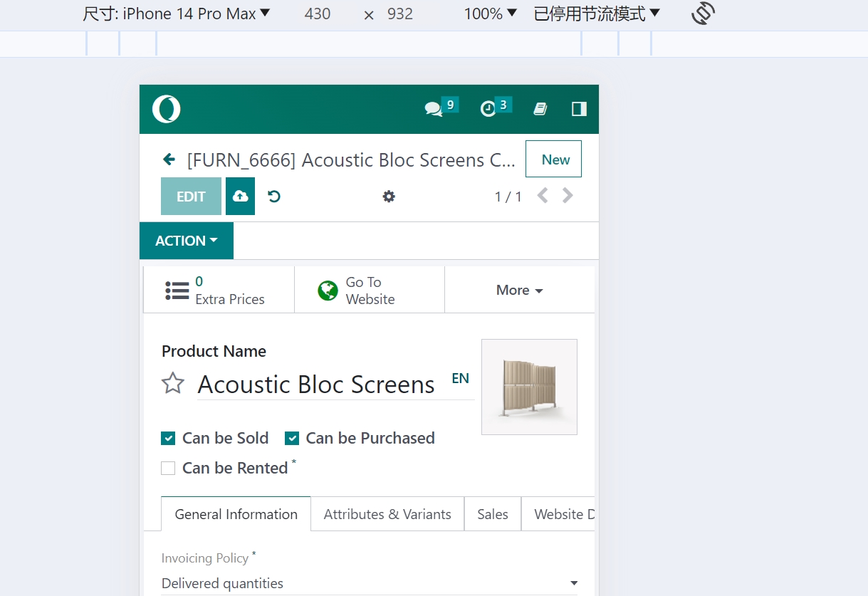The height and width of the screenshot is (596, 868).
Task: Go to next record chevron
Action: pos(568,196)
